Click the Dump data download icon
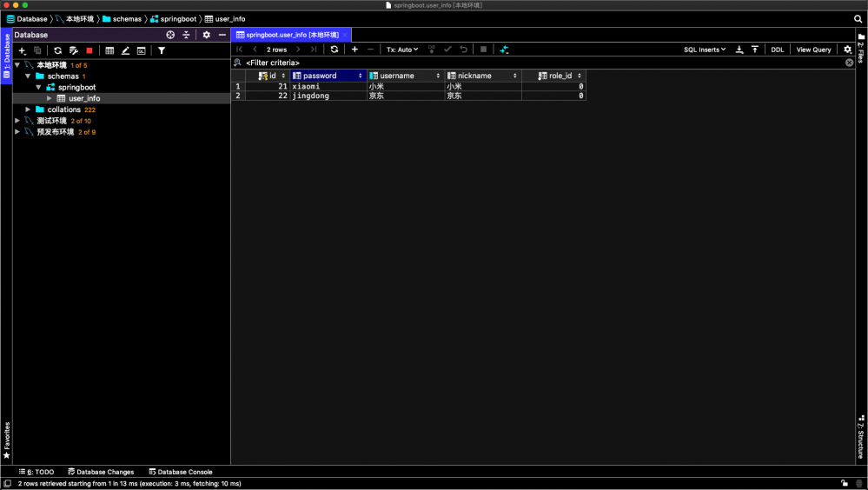Image resolution: width=868 pixels, height=490 pixels. pos(739,50)
